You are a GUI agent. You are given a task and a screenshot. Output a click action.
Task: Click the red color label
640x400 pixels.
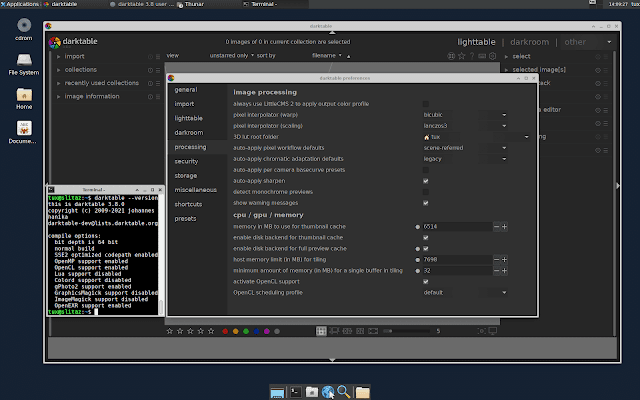225,331
